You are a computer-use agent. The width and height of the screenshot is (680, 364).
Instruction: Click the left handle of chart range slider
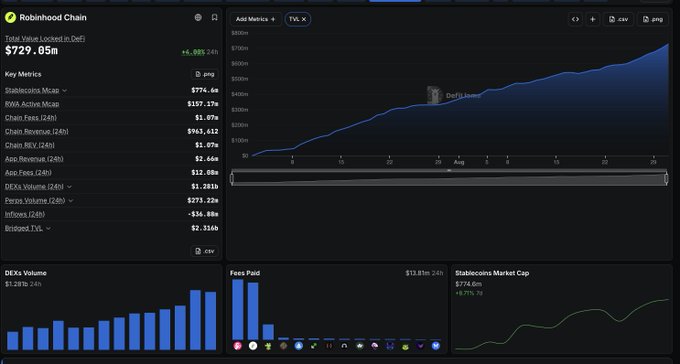[x=232, y=179]
